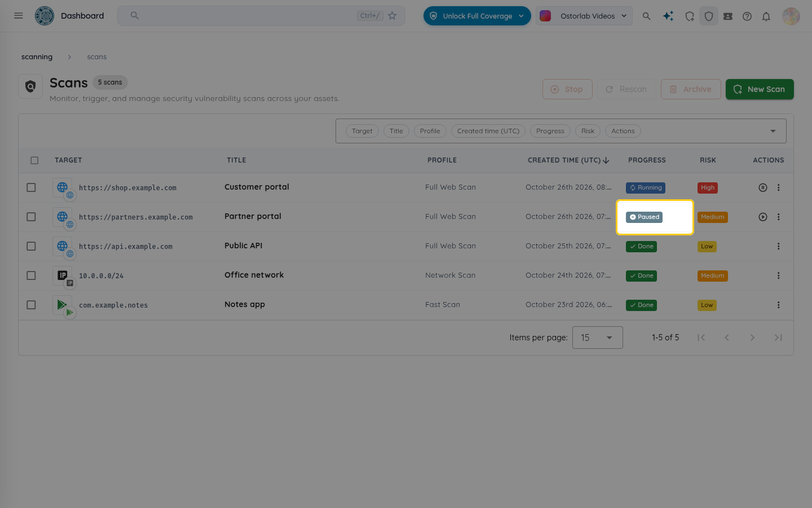The height and width of the screenshot is (508, 812).
Task: Select the api.example.com scan checkbox
Action: coord(31,246)
